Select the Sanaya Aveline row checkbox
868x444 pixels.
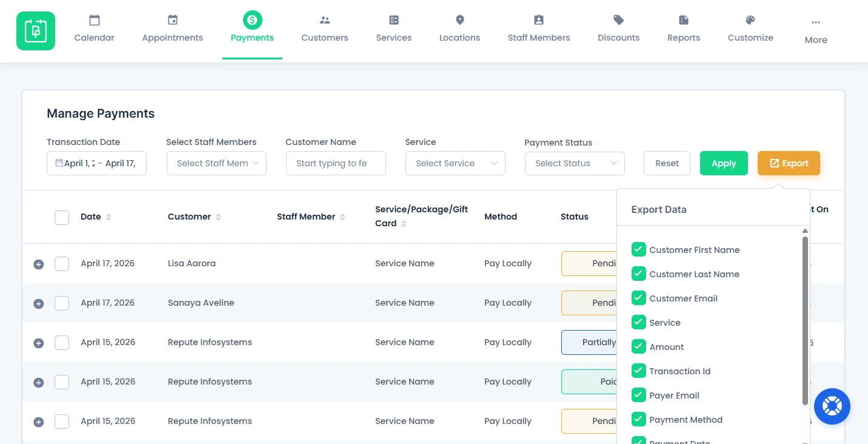pyautogui.click(x=62, y=303)
